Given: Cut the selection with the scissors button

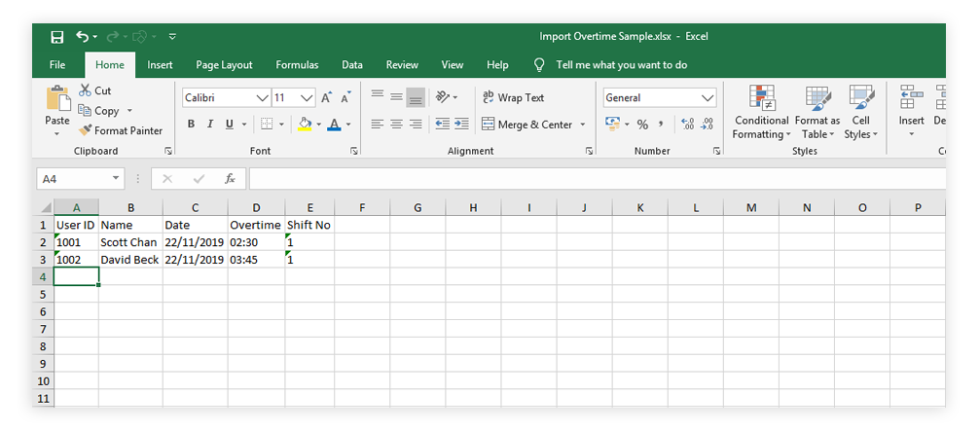Looking at the screenshot, I should [95, 91].
